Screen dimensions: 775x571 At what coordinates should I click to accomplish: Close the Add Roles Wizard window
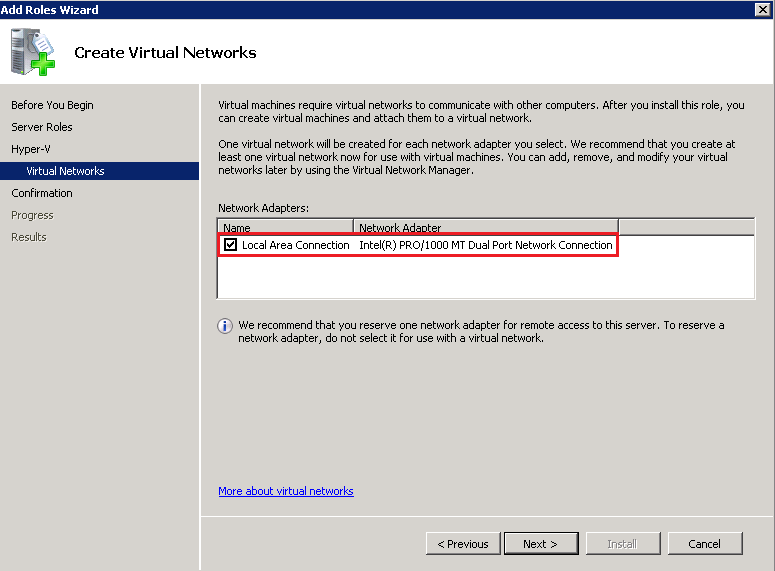[763, 9]
